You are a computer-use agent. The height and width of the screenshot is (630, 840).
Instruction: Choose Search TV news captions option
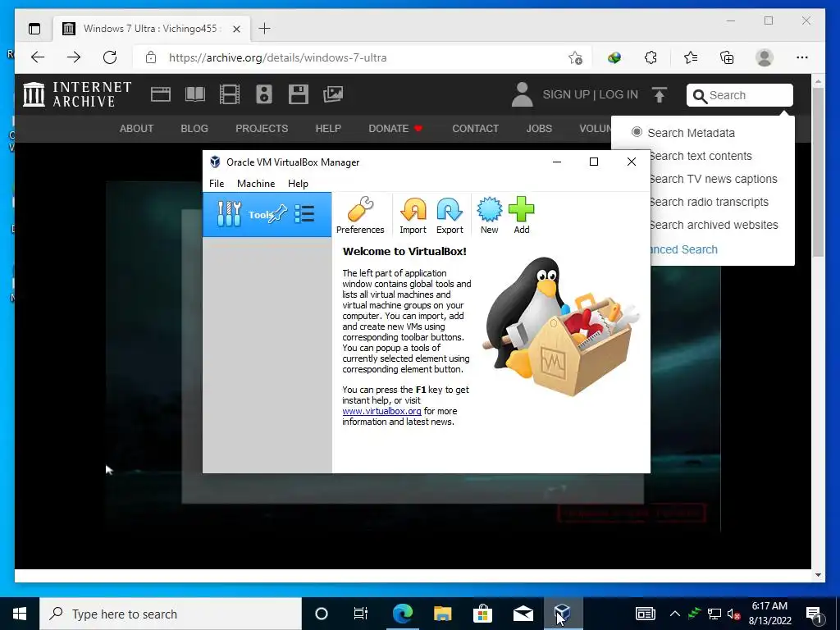tap(713, 179)
